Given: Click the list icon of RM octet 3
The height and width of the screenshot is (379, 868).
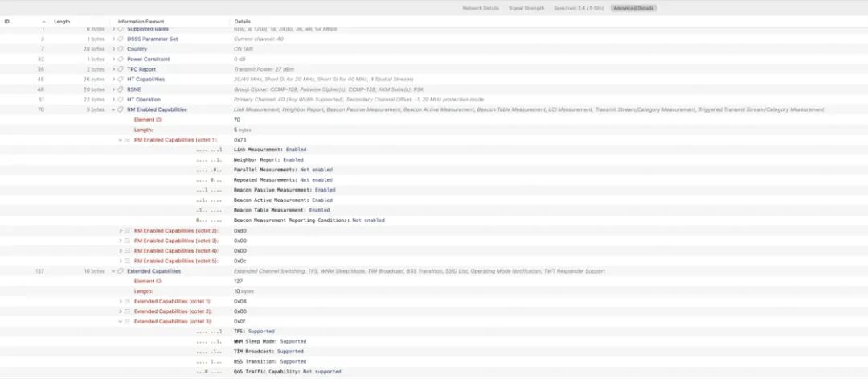Looking at the screenshot, I should (127, 241).
